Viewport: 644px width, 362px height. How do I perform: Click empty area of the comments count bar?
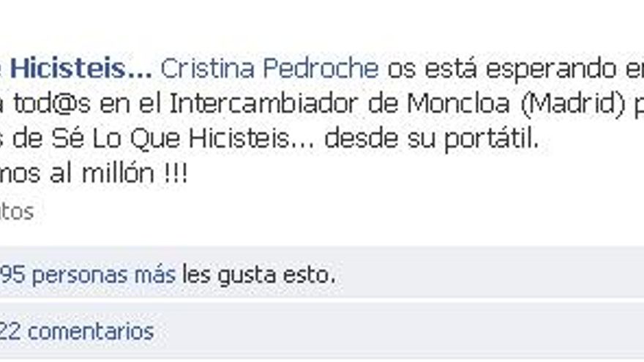[x=398, y=331]
